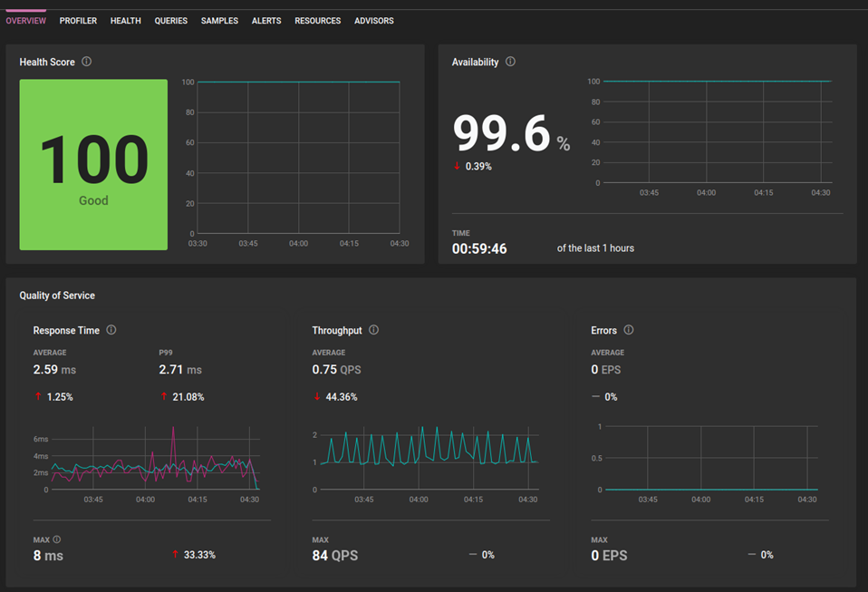868x592 pixels.
Task: Click the 00:59:46 time value
Action: point(479,248)
